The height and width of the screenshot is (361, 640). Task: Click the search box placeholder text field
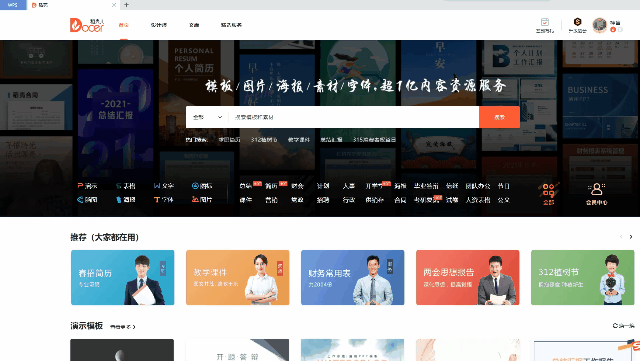tap(353, 117)
